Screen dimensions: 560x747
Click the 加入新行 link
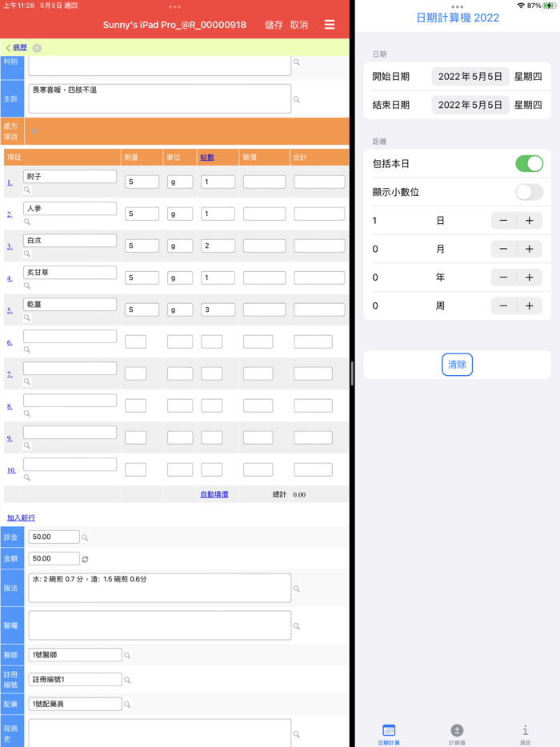(21, 517)
